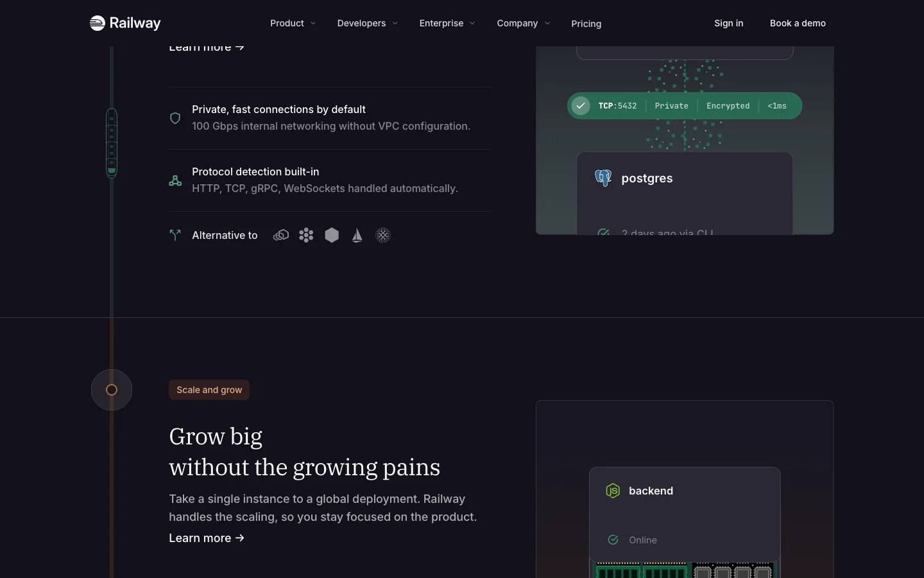Expand the Developers dropdown chevron

[395, 23]
